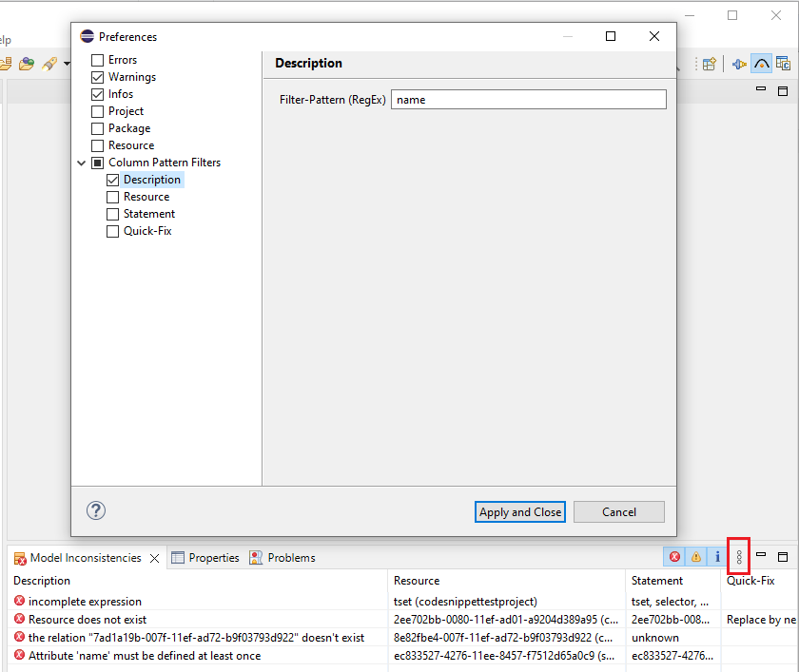This screenshot has height=672, width=799.
Task: Click the Cancel button
Action: [x=618, y=511]
